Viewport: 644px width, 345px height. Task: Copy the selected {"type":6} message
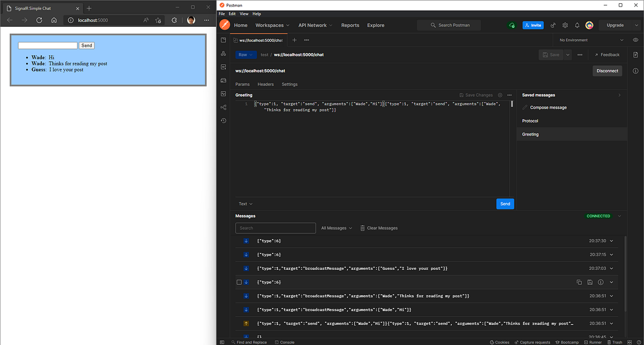[x=579, y=282]
